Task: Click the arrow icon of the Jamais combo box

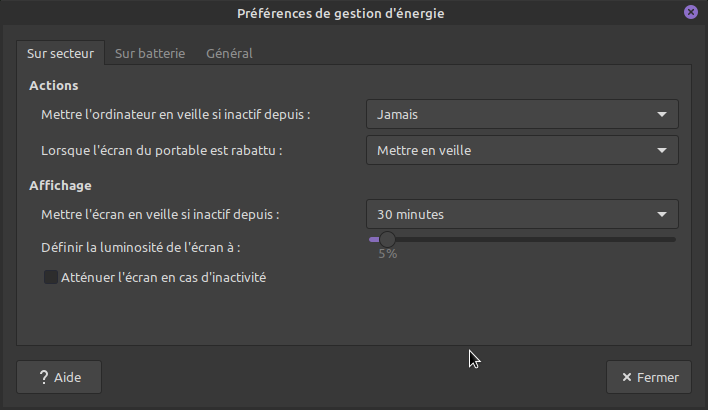Action: pos(662,114)
